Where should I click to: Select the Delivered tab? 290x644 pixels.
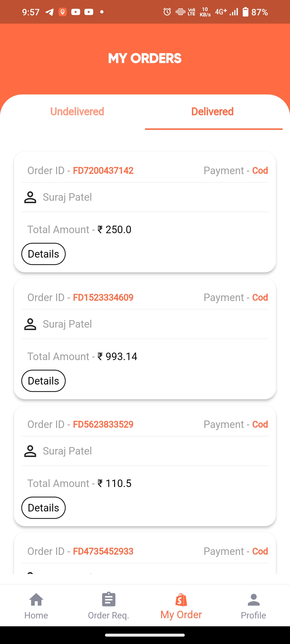(212, 112)
